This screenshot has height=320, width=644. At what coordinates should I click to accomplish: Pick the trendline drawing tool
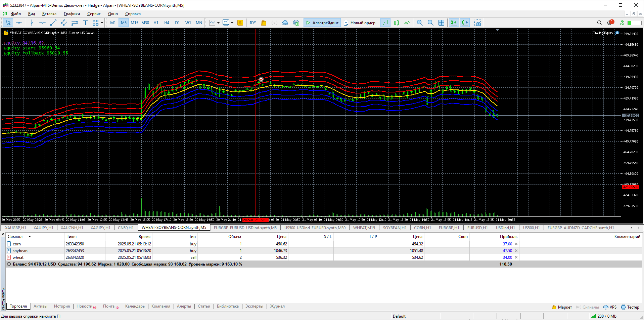pos(53,23)
